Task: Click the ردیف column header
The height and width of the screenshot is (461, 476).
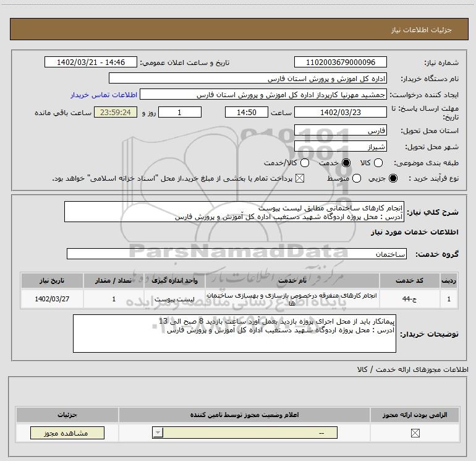Action: click(449, 280)
